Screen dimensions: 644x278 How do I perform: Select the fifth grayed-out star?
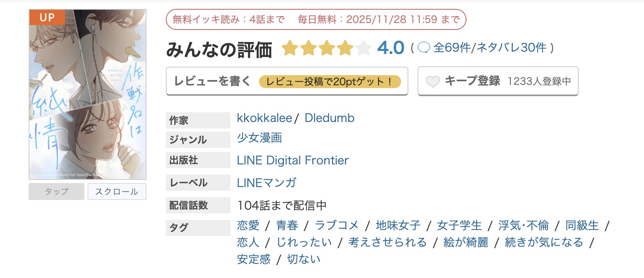click(362, 48)
